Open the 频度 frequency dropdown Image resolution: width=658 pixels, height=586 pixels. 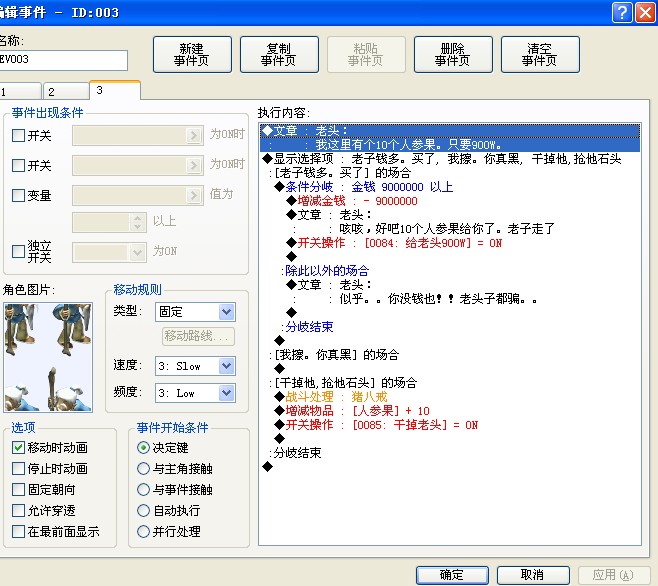click(195, 393)
